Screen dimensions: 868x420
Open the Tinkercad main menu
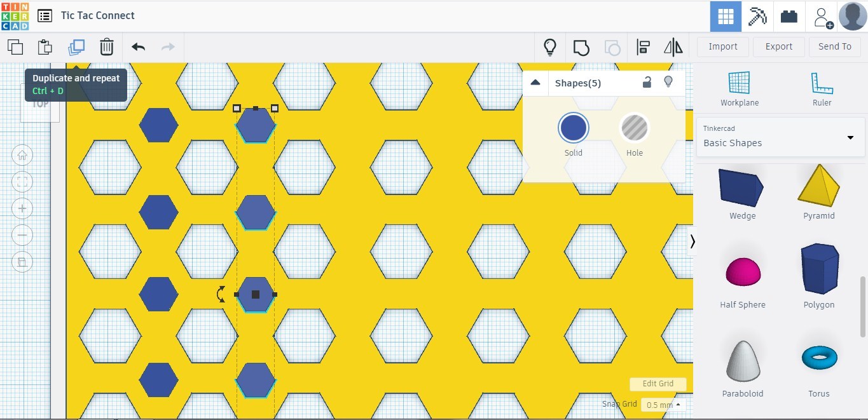coord(44,15)
